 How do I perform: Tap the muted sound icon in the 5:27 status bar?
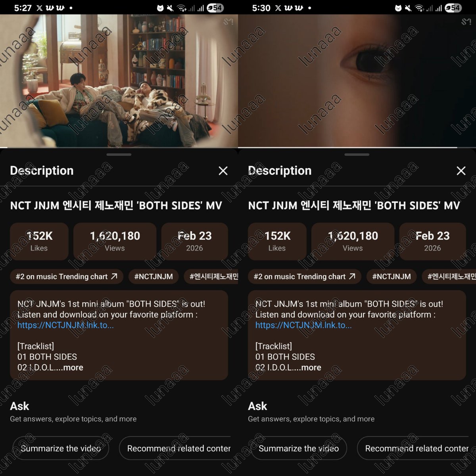(170, 8)
